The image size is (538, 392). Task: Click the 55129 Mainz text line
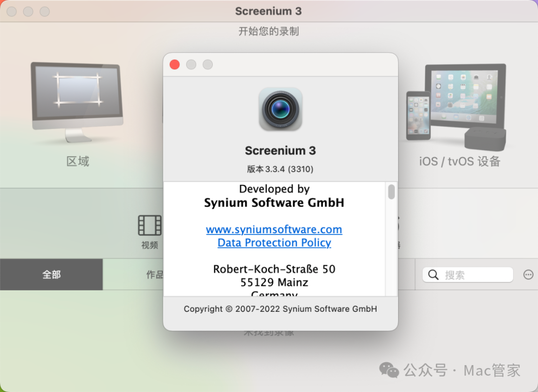click(274, 282)
